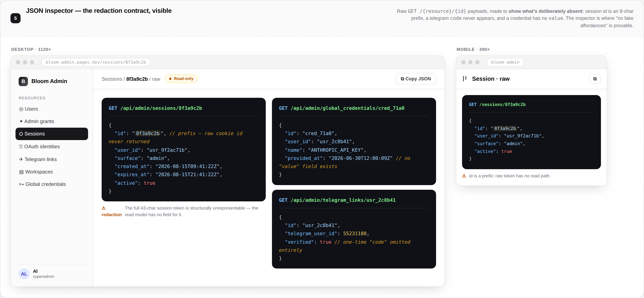Click highlighted id 8f3a9c2b in desktop sessions JSON
The height and width of the screenshot is (298, 644).
[147, 133]
